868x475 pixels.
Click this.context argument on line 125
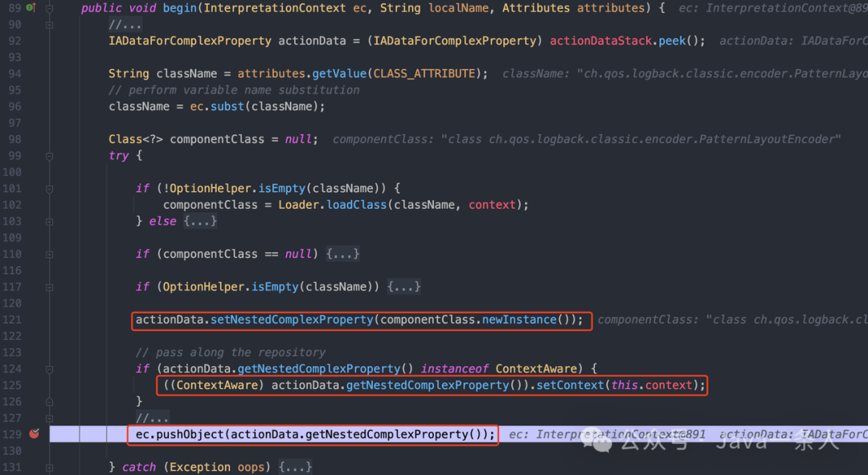coord(652,385)
